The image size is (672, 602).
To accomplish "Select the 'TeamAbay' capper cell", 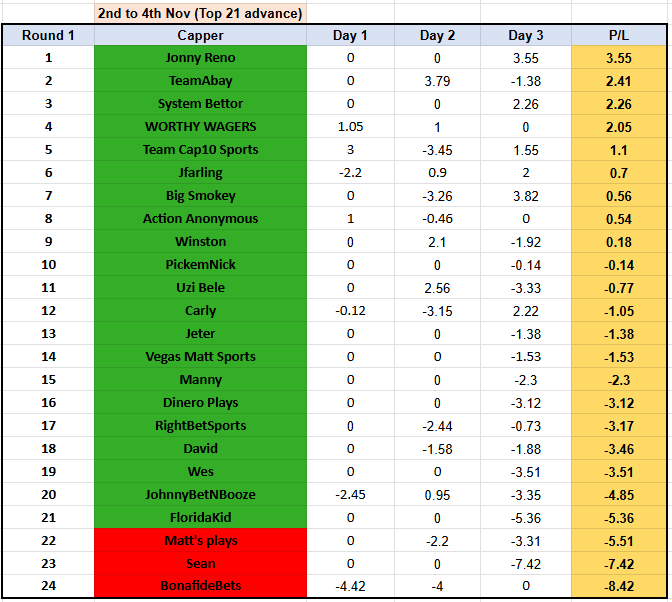I will 200,81.
